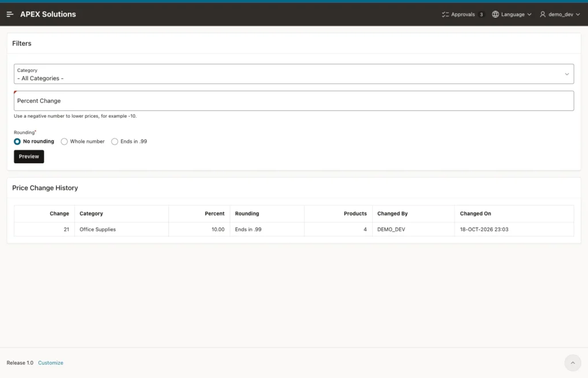Click the DEMO_DEV changed-by cell
The height and width of the screenshot is (378, 588).
coord(391,229)
